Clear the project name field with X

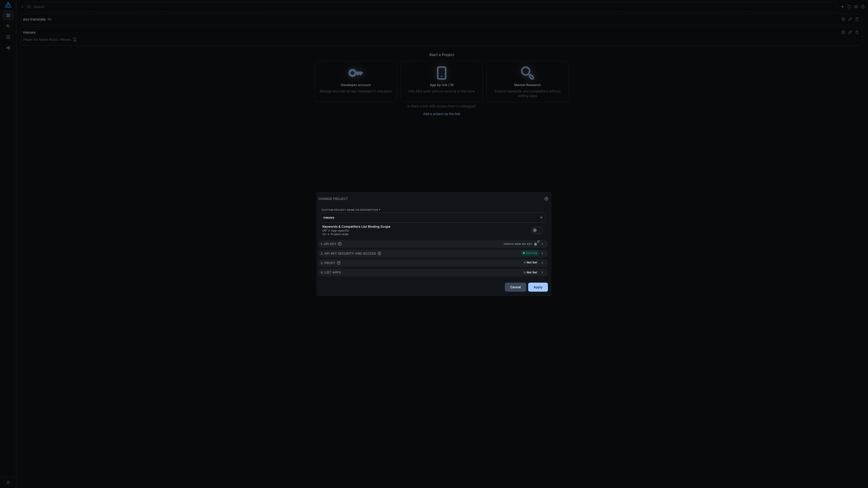coord(541,218)
